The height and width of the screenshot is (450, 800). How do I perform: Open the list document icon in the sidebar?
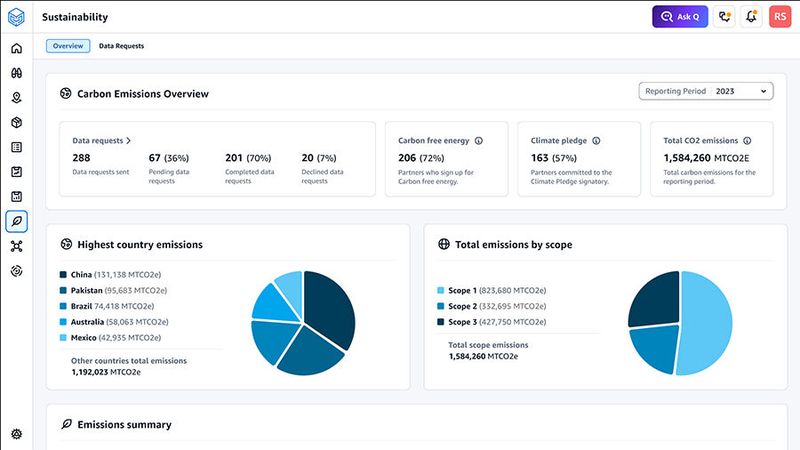(x=16, y=147)
